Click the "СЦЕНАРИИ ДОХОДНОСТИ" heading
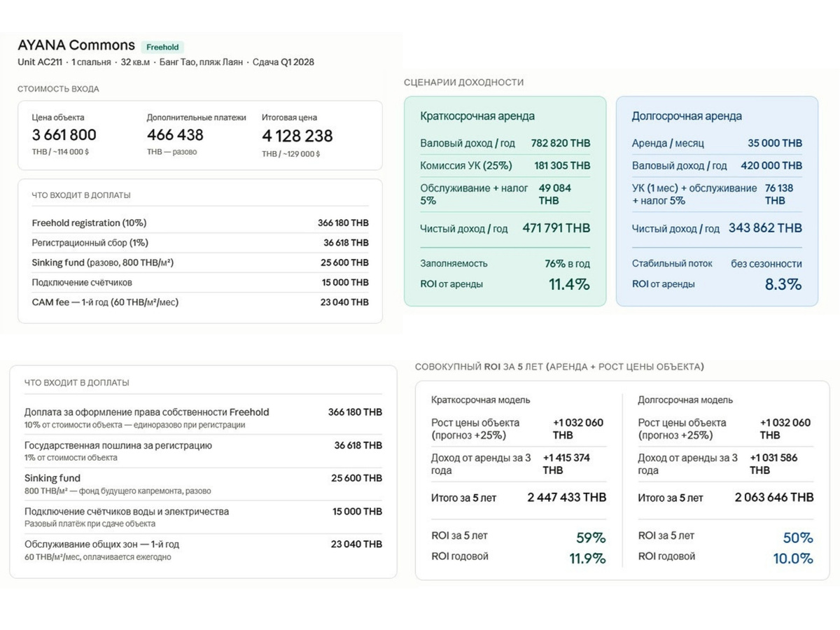The image size is (840, 630). pos(463,82)
